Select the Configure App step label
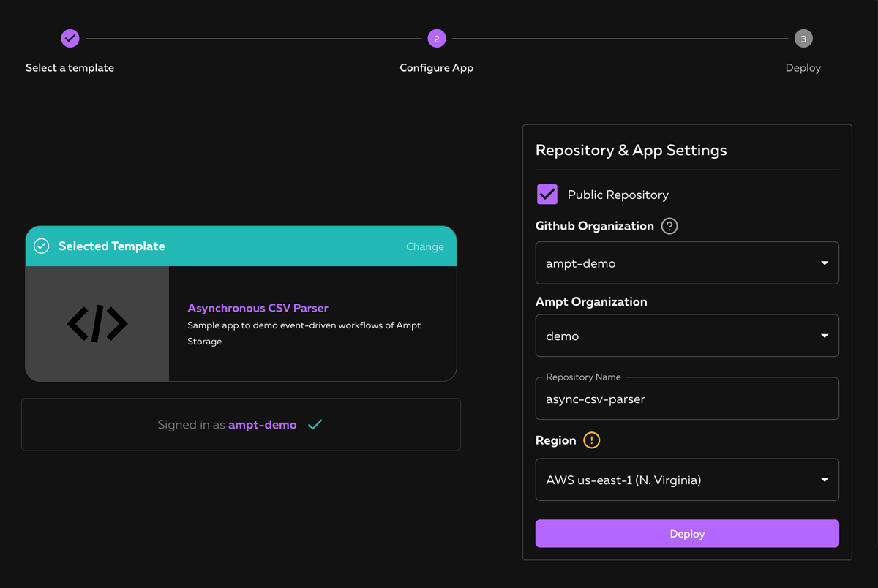The image size is (878, 588). pos(437,68)
